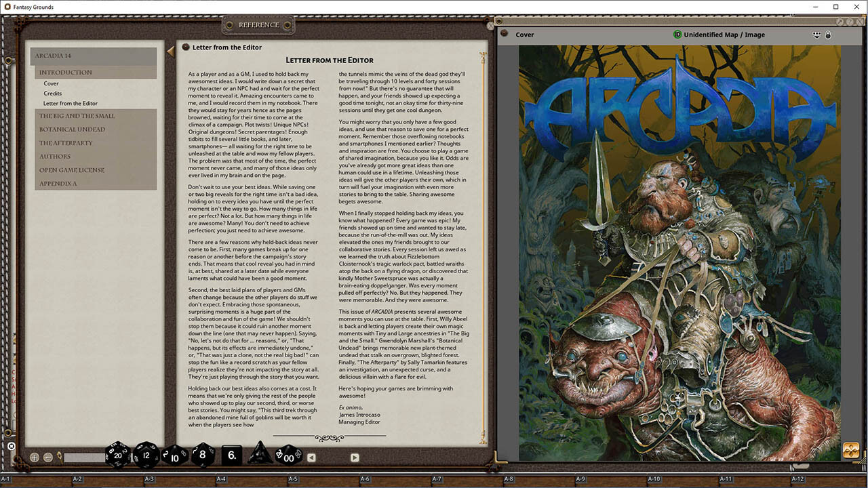Click the gold pan/move image button
This screenshot has height=488, width=868.
pos(850,450)
